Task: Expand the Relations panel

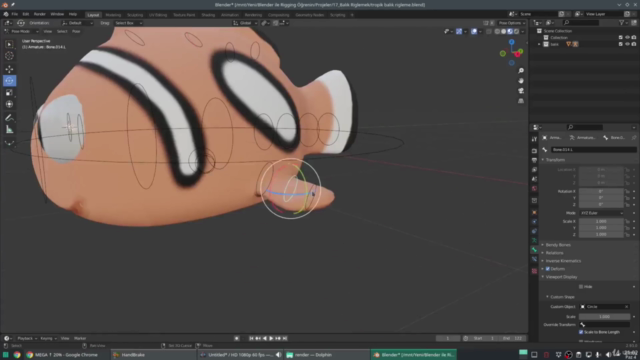Action: 554,253
